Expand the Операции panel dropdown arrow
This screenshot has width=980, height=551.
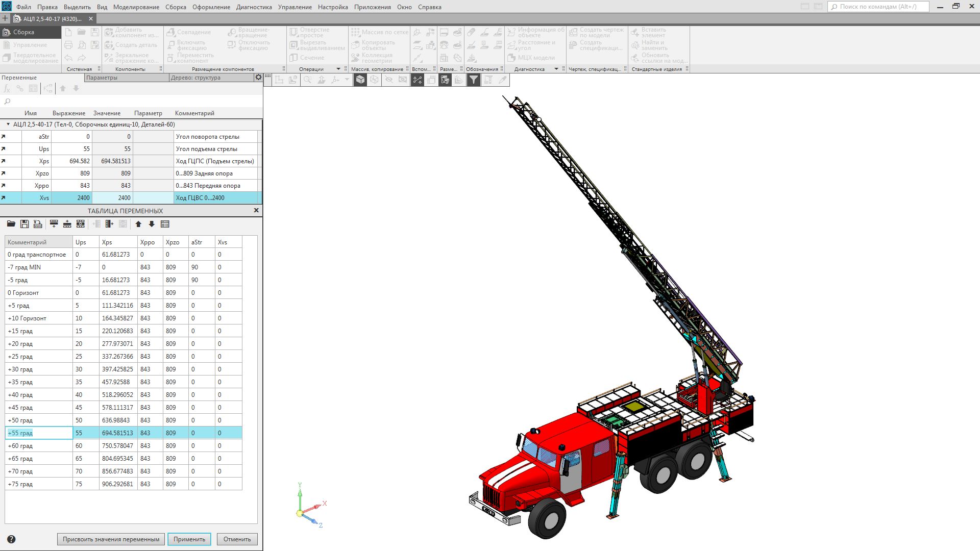tap(338, 69)
